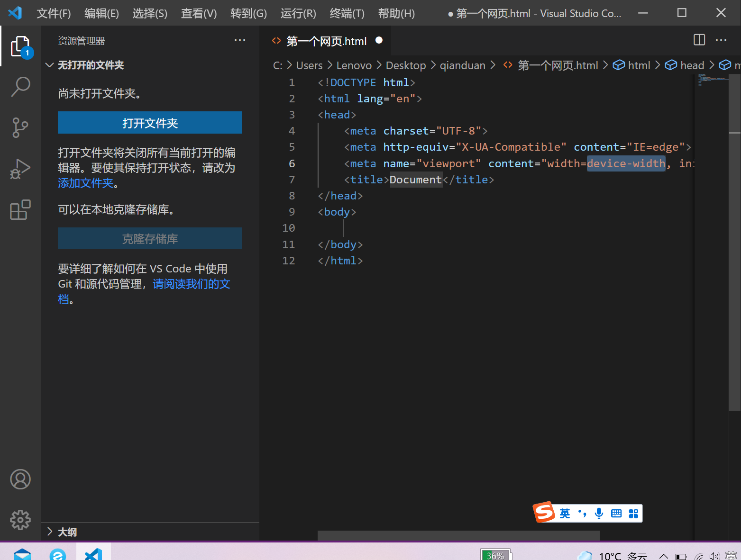
Task: Open the 查看(V) menu
Action: (x=199, y=13)
